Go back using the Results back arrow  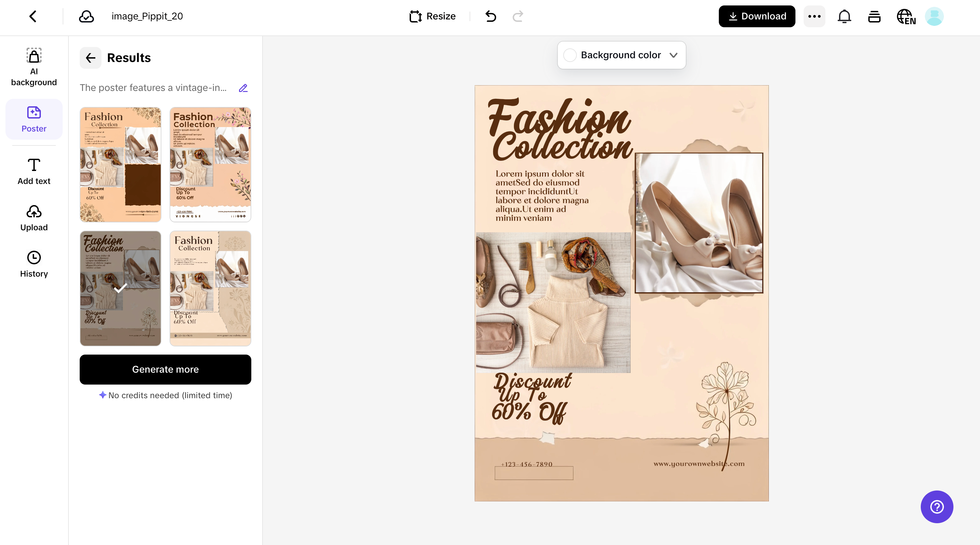coord(90,58)
